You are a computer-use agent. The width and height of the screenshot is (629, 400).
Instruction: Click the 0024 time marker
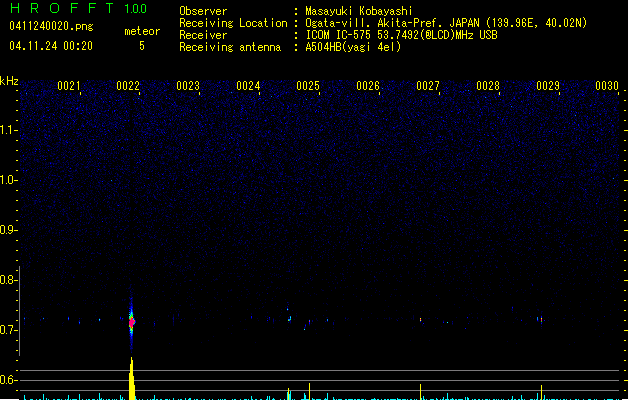pos(248,86)
